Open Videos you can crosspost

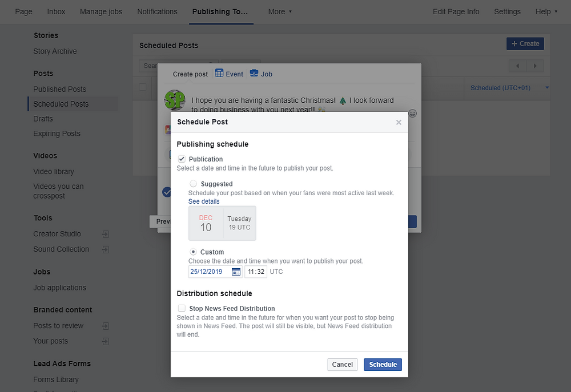click(x=58, y=191)
